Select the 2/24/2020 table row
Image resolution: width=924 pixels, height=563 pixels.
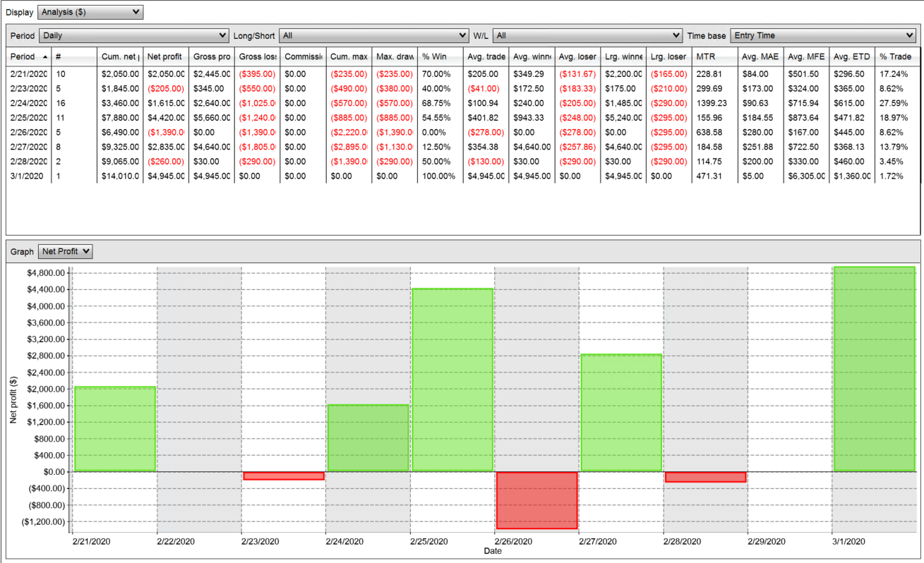[x=463, y=103]
